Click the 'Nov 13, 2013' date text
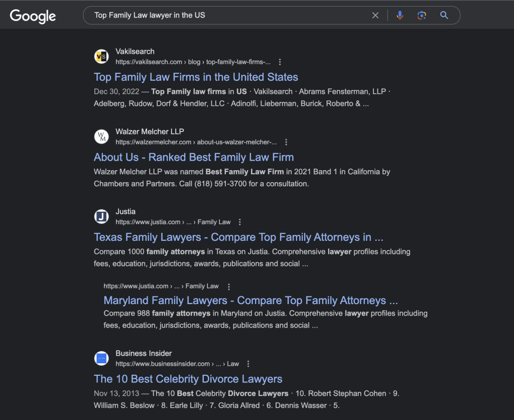514x420 pixels. pyautogui.click(x=116, y=393)
